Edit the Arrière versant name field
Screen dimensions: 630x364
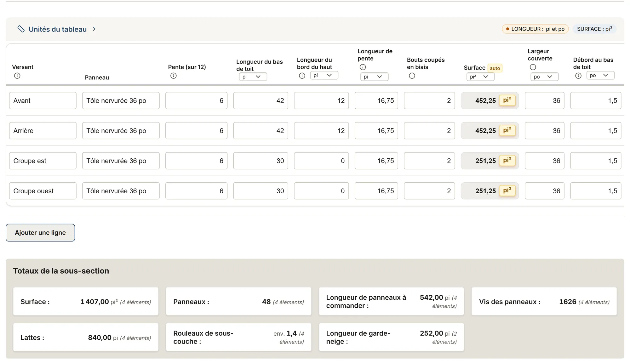[43, 131]
